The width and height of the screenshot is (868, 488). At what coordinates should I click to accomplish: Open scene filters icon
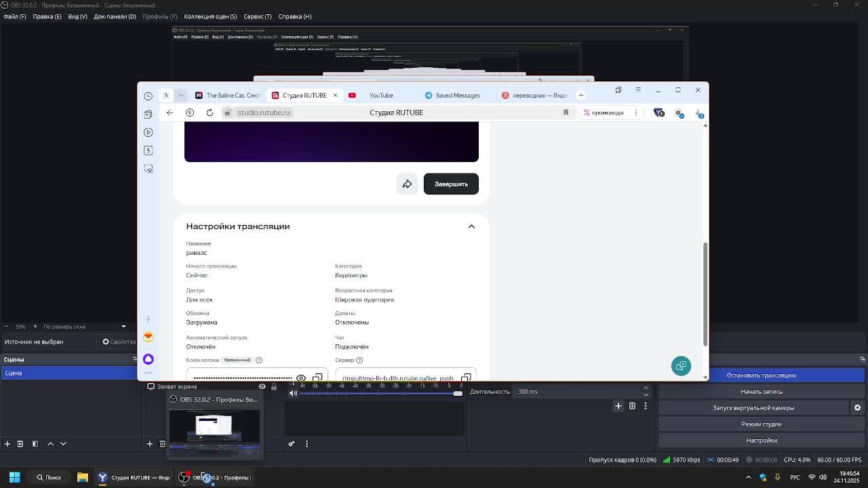pos(35,444)
